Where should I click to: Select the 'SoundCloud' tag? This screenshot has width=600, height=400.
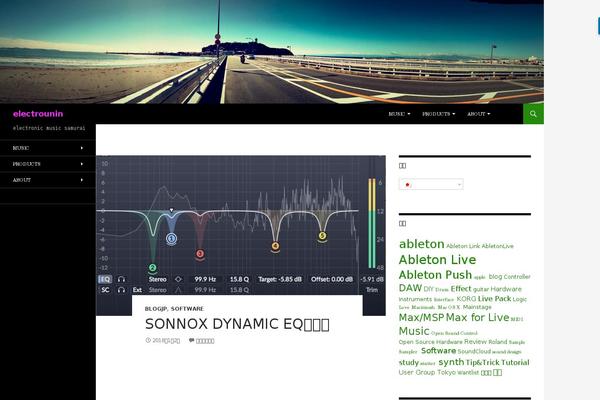(x=474, y=351)
